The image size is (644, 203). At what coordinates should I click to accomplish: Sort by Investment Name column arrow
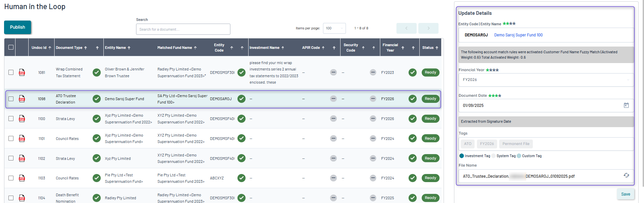(283, 48)
